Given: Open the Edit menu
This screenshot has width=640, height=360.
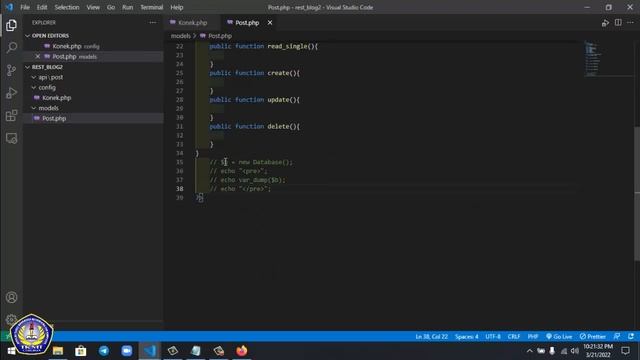Looking at the screenshot, I should 42,7.
